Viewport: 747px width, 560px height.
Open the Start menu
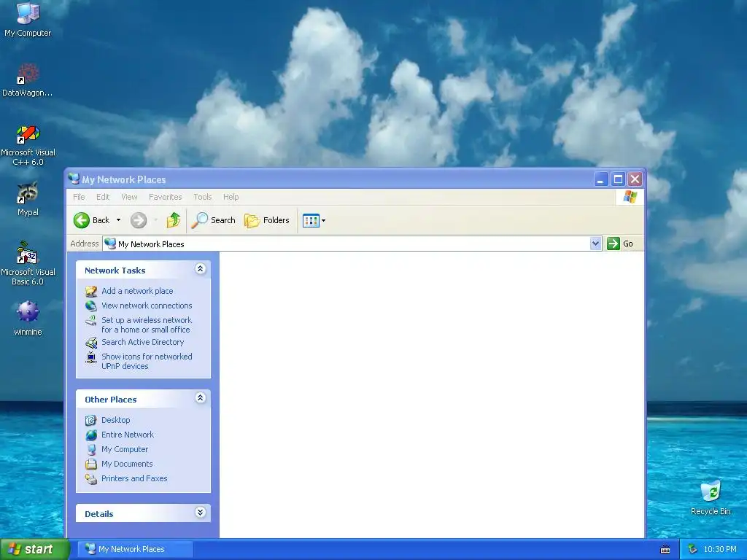click(34, 549)
